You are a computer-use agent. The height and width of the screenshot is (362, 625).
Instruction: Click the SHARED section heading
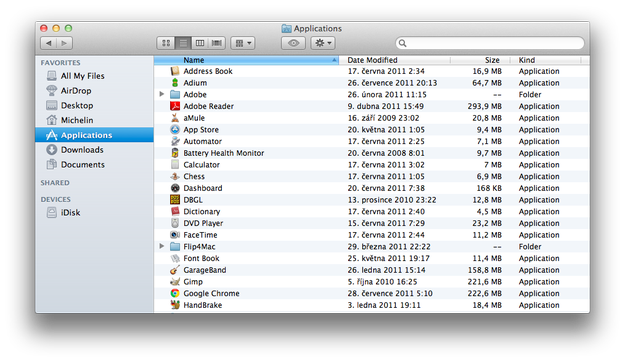point(55,183)
